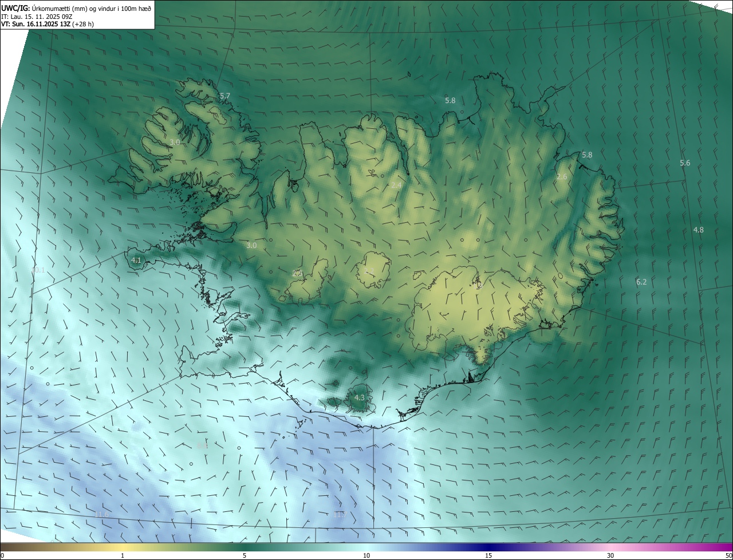
Task: Click the "10" tick label on the color scale
Action: tap(366, 555)
